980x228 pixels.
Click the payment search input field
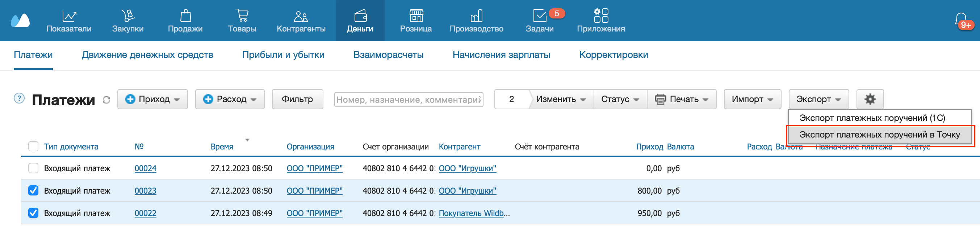[x=408, y=100]
